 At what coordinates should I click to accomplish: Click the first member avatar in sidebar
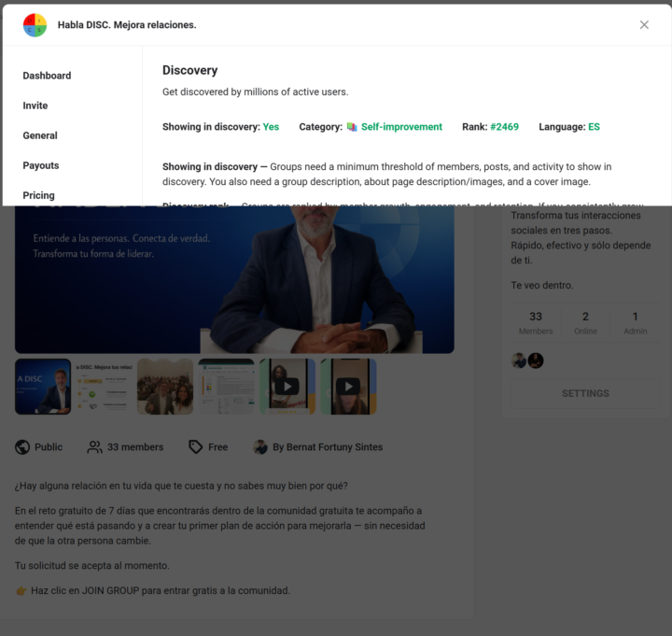[x=519, y=360]
